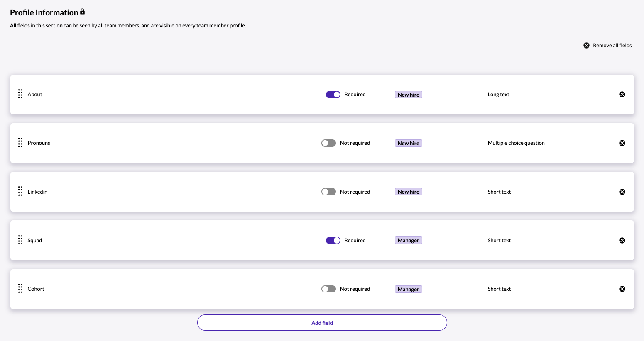Click Remove all fields link
The width and height of the screenshot is (644, 341).
[x=612, y=46]
